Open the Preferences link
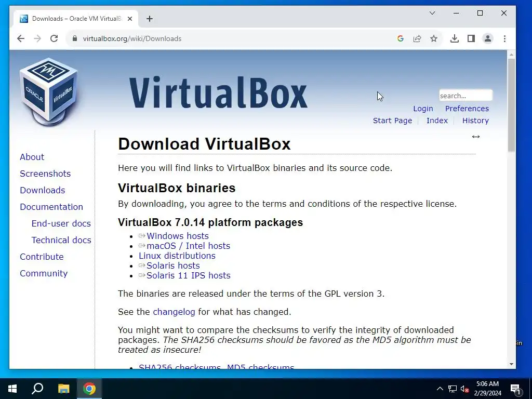Screen dimensions: 532x399 [x=467, y=109]
